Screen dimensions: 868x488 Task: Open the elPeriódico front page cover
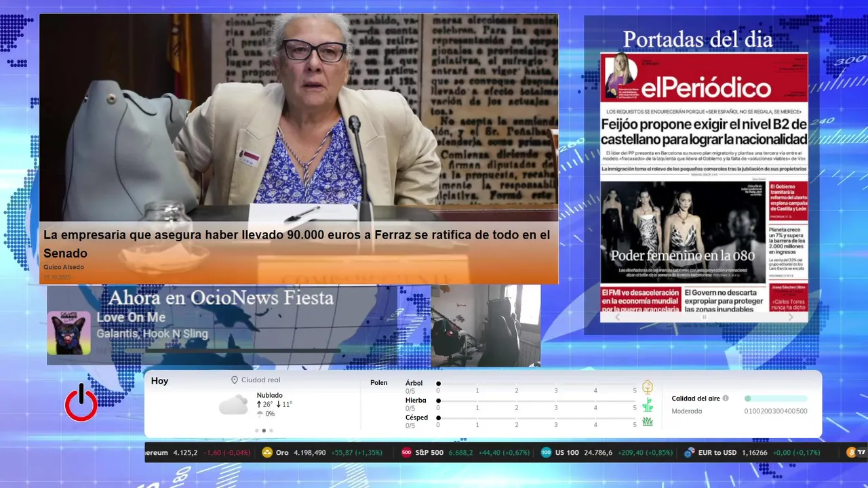(x=704, y=182)
